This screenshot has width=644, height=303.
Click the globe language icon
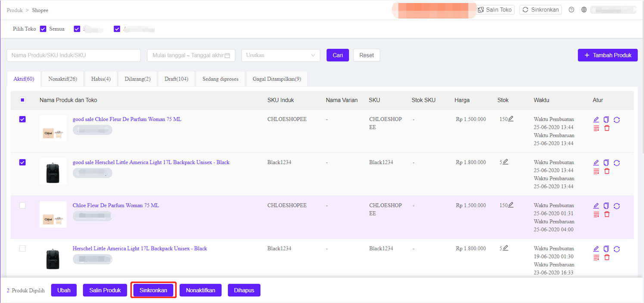(x=584, y=10)
